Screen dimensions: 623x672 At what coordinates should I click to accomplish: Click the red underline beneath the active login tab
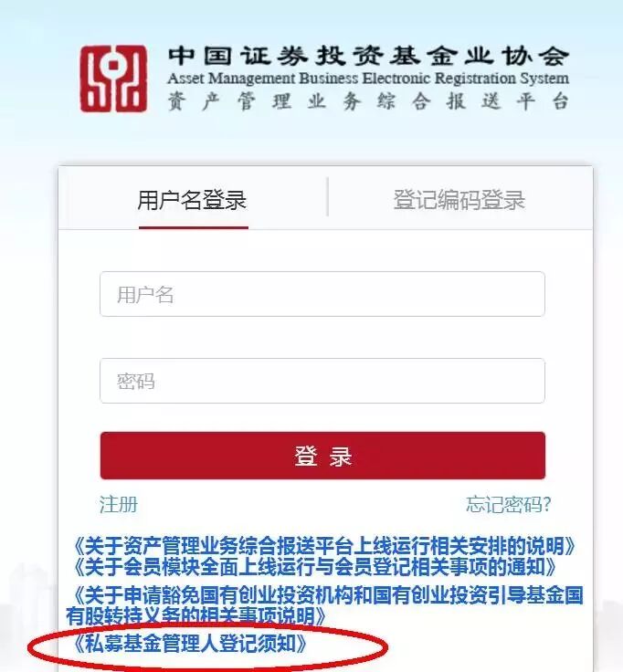point(194,227)
